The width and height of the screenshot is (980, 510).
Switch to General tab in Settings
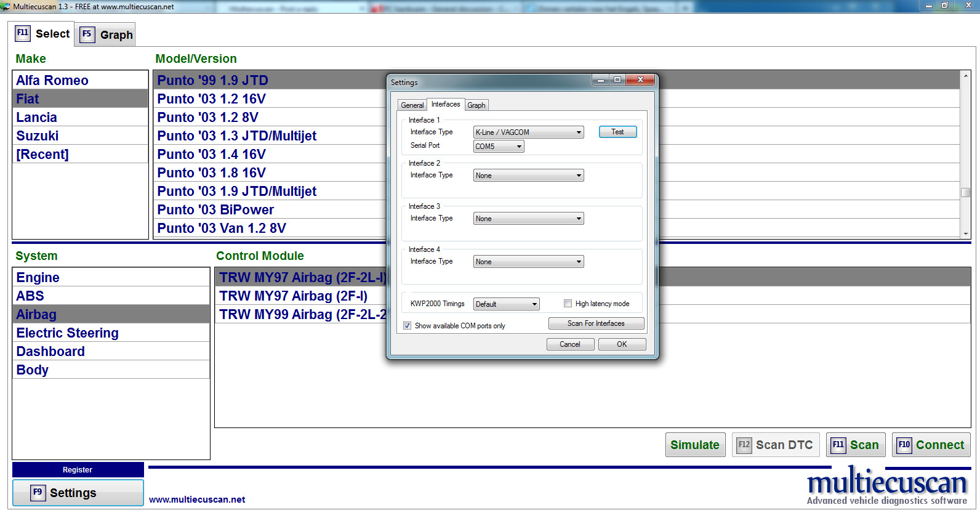[412, 105]
